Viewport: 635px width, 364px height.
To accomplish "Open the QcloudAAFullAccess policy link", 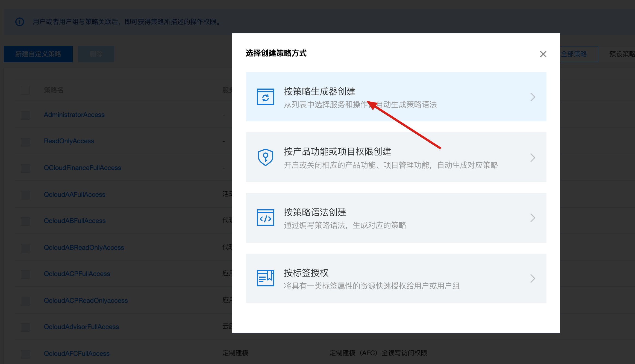I will coord(75,195).
